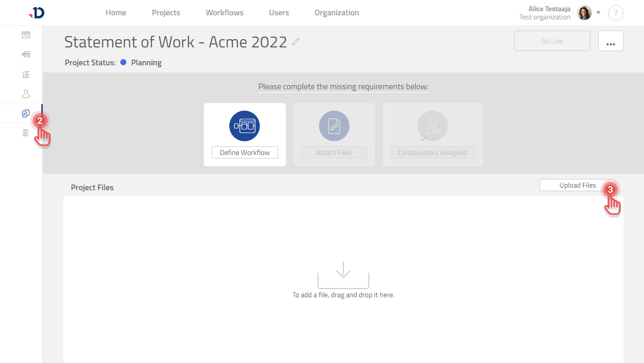
Task: Open the dashboard chart icon in sidebar
Action: tap(26, 35)
